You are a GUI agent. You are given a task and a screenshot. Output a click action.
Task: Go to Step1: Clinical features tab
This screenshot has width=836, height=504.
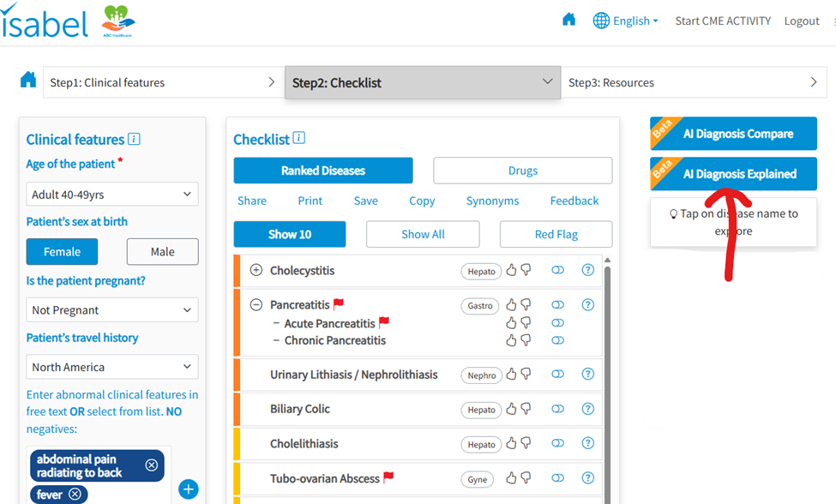[x=162, y=83]
